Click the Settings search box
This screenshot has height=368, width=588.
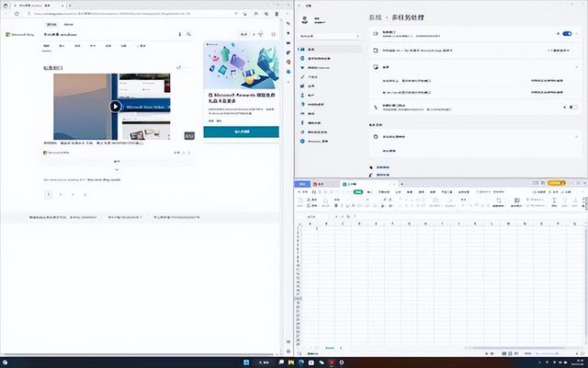(x=329, y=36)
